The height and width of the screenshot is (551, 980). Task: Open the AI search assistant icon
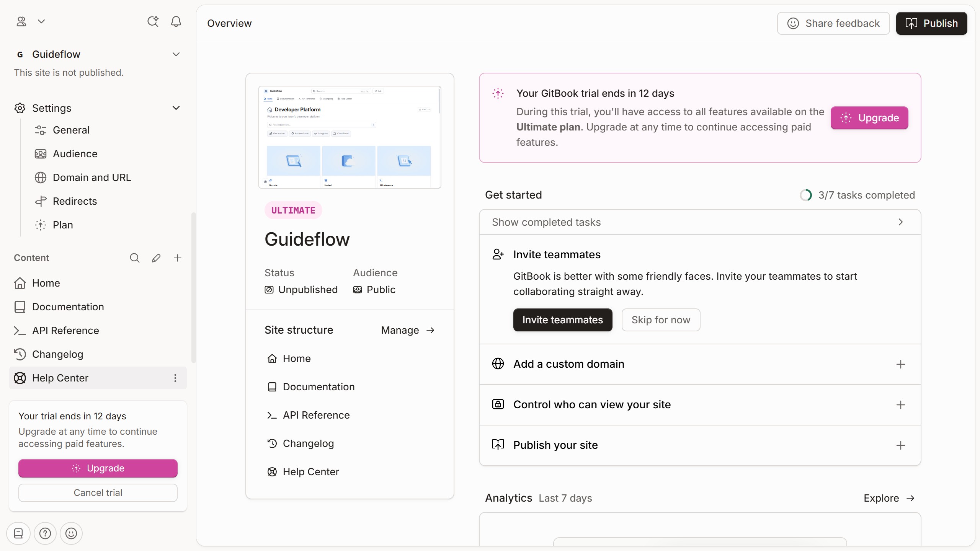coord(153,21)
